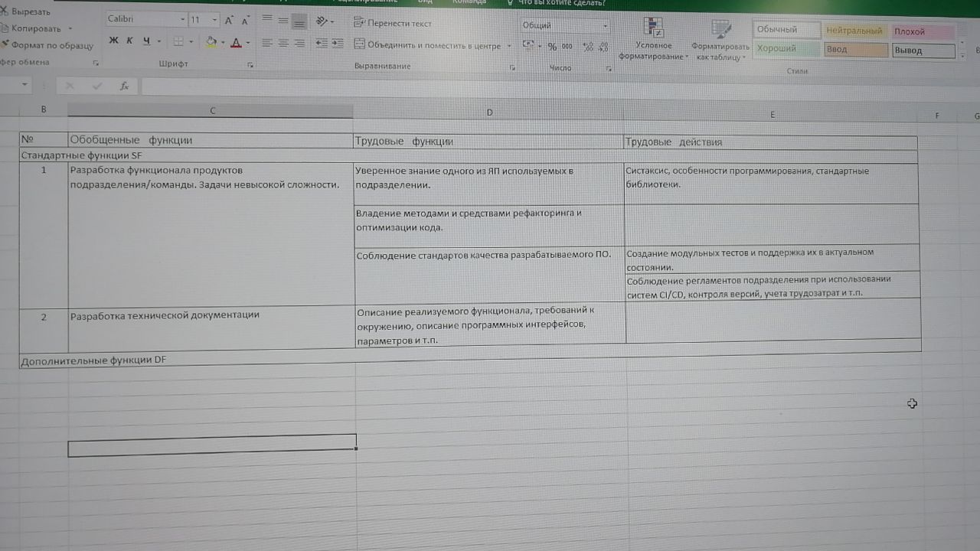Image resolution: width=980 pixels, height=551 pixels.
Task: Open the Name Box dropdown arrow
Action: pyautogui.click(x=25, y=85)
